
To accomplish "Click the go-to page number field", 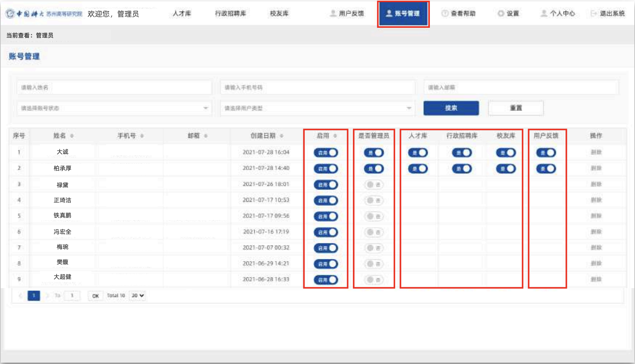I will pyautogui.click(x=72, y=295).
